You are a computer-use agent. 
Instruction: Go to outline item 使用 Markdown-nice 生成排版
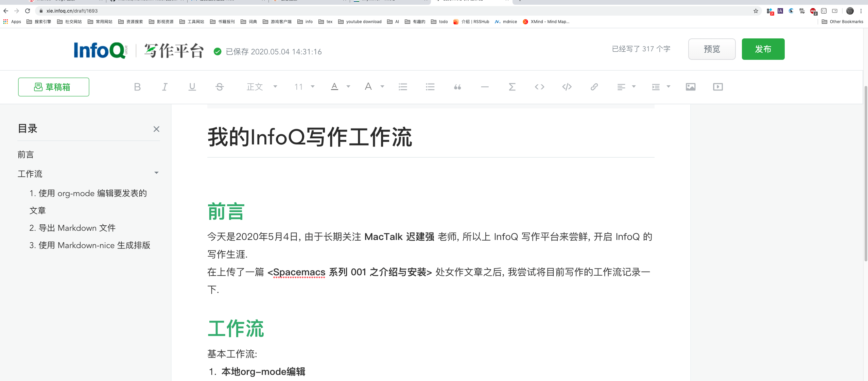pyautogui.click(x=90, y=245)
